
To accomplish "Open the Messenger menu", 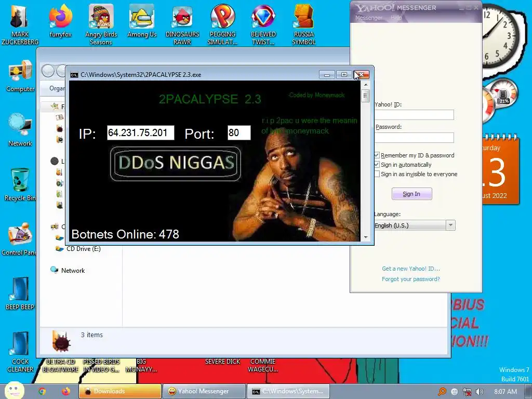I will 368,18.
